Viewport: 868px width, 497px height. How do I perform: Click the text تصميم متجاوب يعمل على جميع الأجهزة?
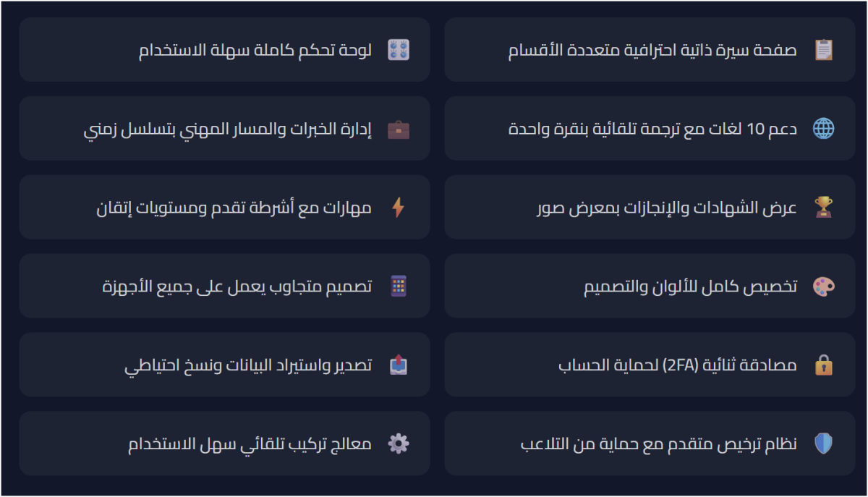pos(237,286)
